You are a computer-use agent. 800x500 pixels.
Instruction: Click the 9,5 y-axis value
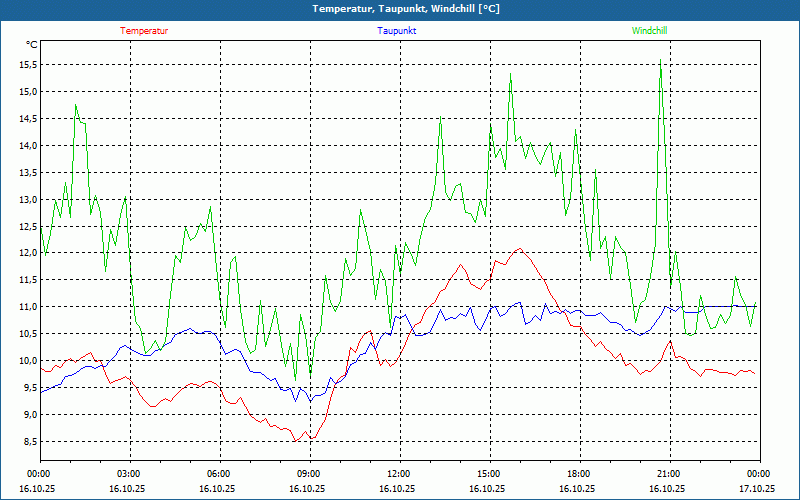pos(31,387)
